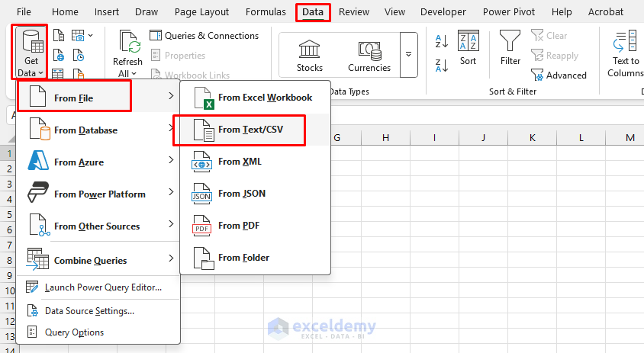Click the From Text/CSV small ribbon icon
The image size is (644, 353).
coord(59,36)
